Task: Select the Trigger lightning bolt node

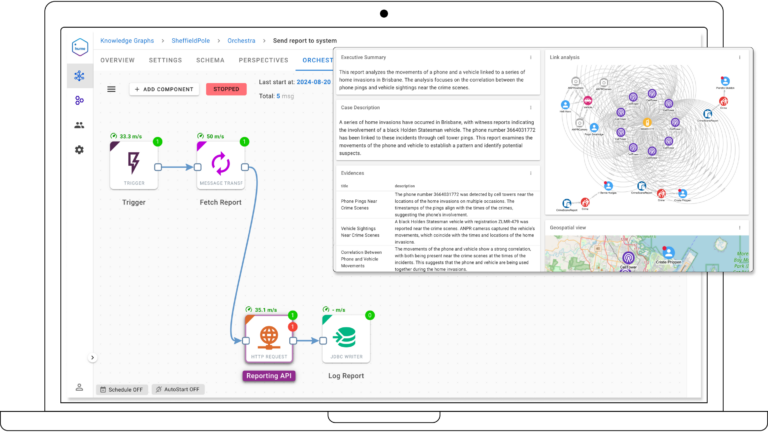Action: (134, 165)
